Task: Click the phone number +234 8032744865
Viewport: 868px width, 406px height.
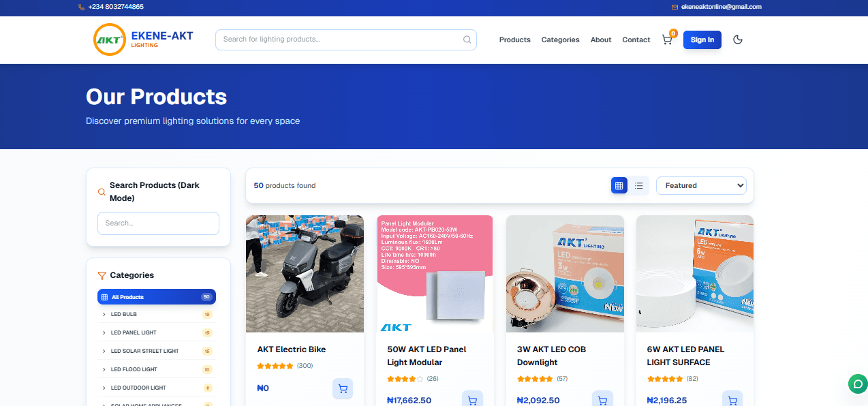Action: point(116,7)
